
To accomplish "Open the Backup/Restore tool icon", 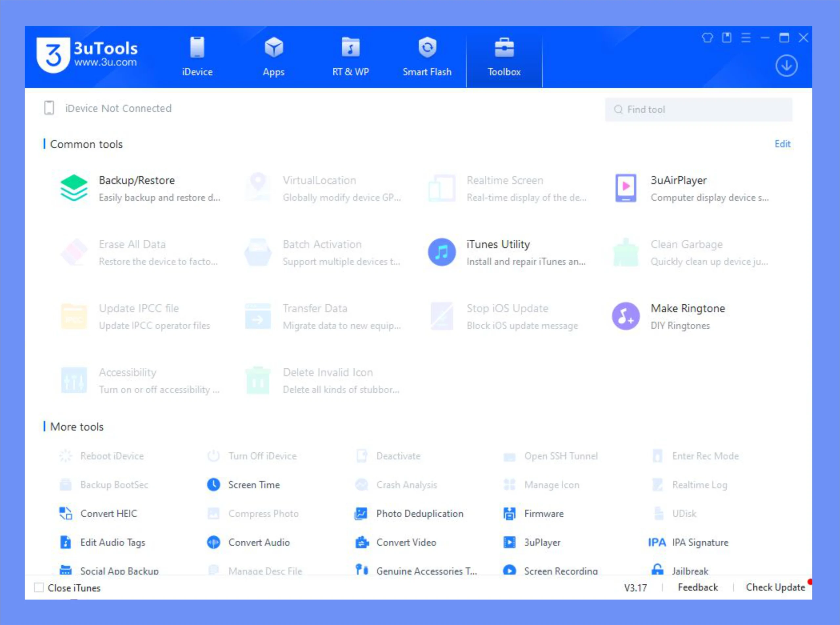I will point(74,188).
